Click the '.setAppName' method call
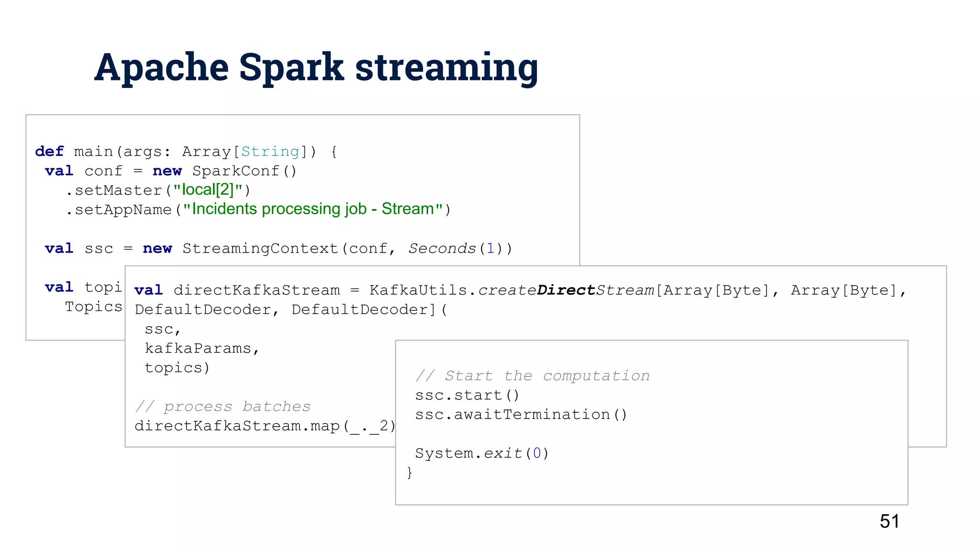Image resolution: width=980 pixels, height=551 pixels. (119, 209)
